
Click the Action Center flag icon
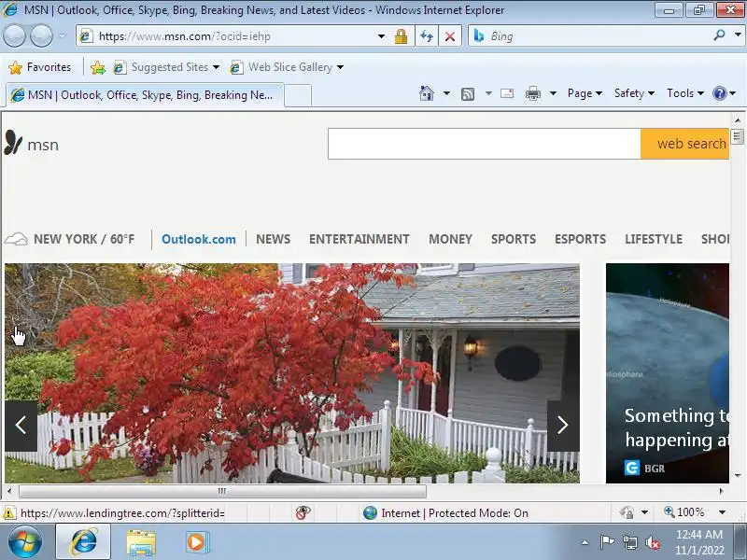pos(606,542)
